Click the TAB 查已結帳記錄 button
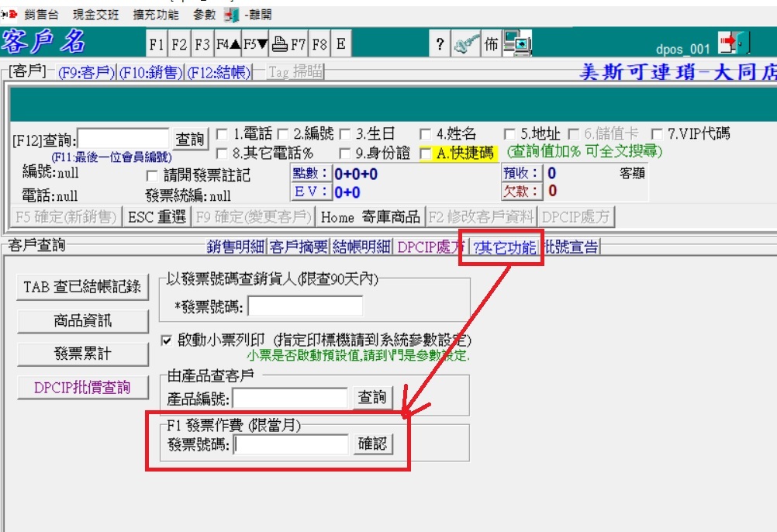The width and height of the screenshot is (777, 532). tap(83, 287)
